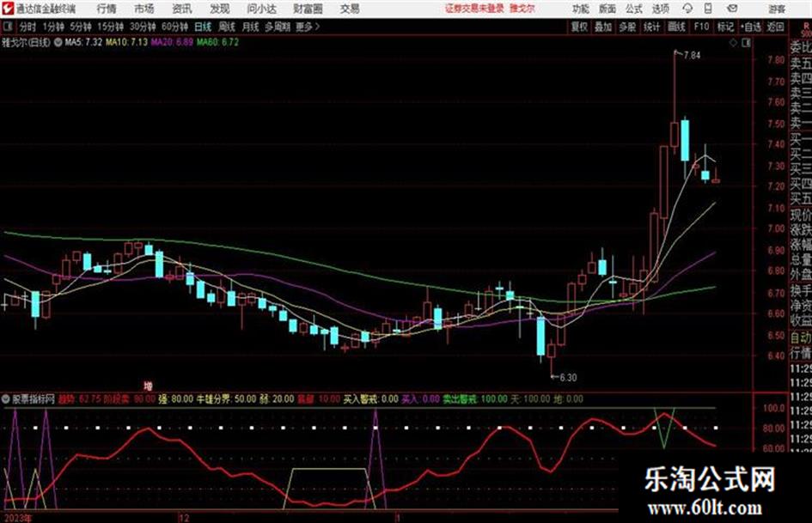Viewport: 812px width, 523px height.
Task: Click the 通达信 red logo icon
Action: coord(7,8)
